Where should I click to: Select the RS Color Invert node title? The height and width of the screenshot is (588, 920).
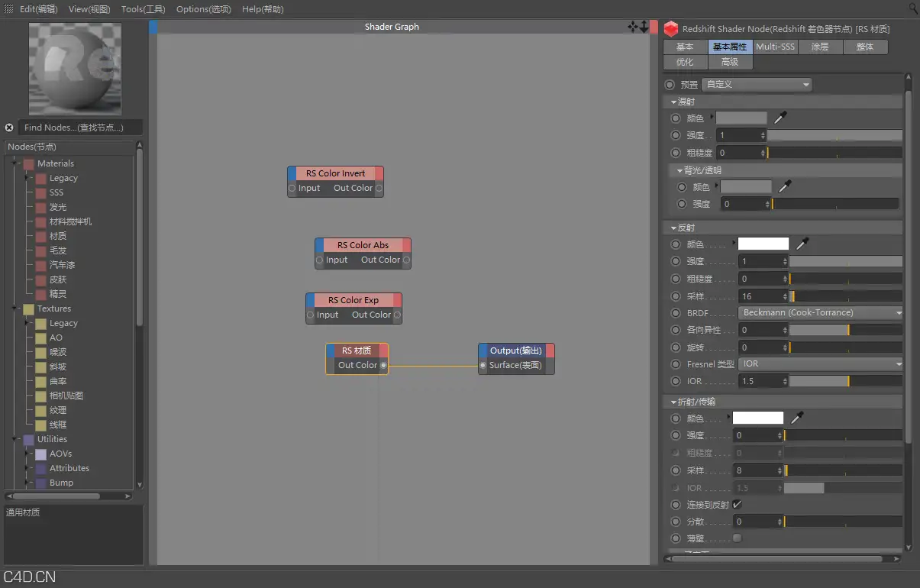(336, 173)
